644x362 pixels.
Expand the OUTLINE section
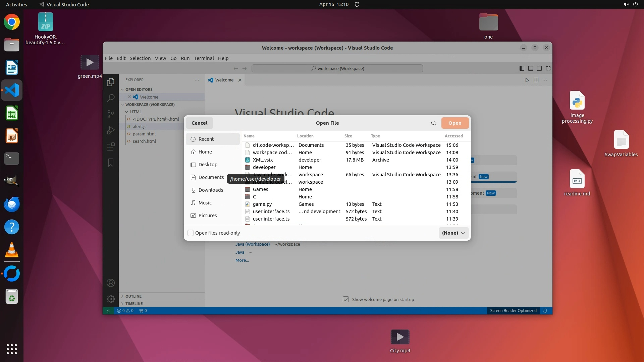tap(133, 296)
